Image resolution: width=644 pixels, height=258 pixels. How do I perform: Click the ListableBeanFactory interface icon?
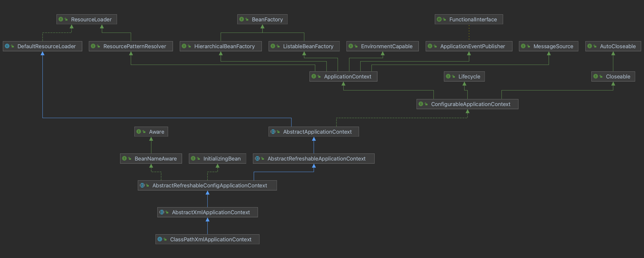point(273,46)
